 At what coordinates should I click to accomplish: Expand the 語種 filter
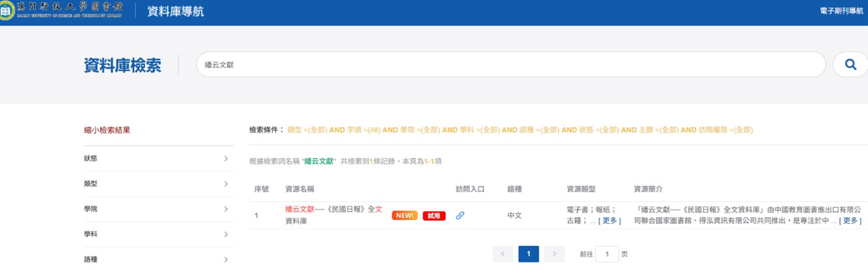coord(159,259)
